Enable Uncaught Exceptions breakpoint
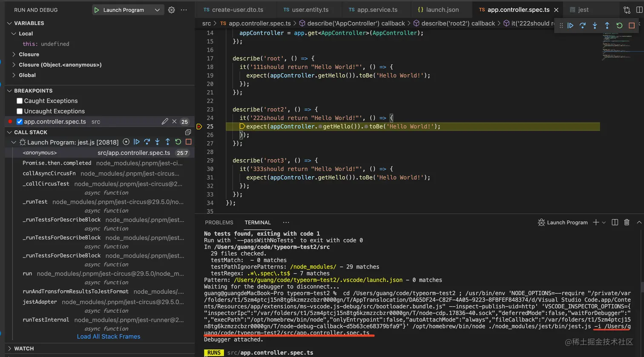644x357 pixels. (20, 111)
